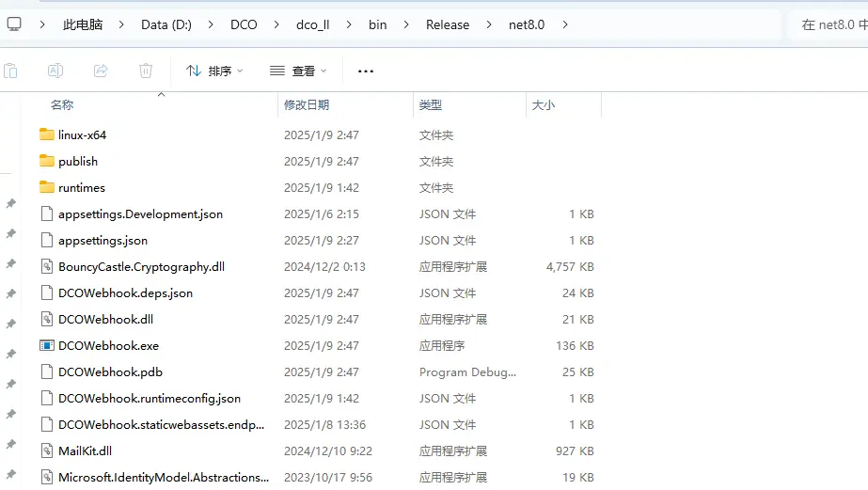The width and height of the screenshot is (868, 490).
Task: Select the appsettings.json file name
Action: coord(103,240)
